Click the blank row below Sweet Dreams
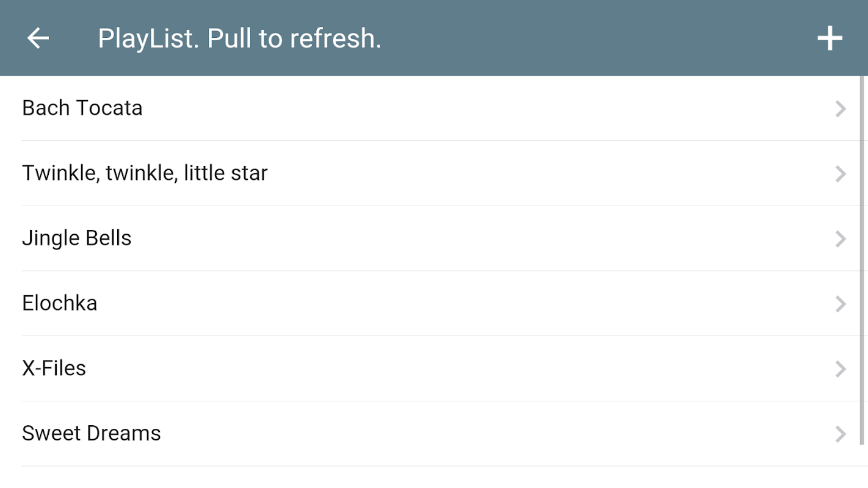Viewport: 868px width, 488px height. pyautogui.click(x=427, y=478)
